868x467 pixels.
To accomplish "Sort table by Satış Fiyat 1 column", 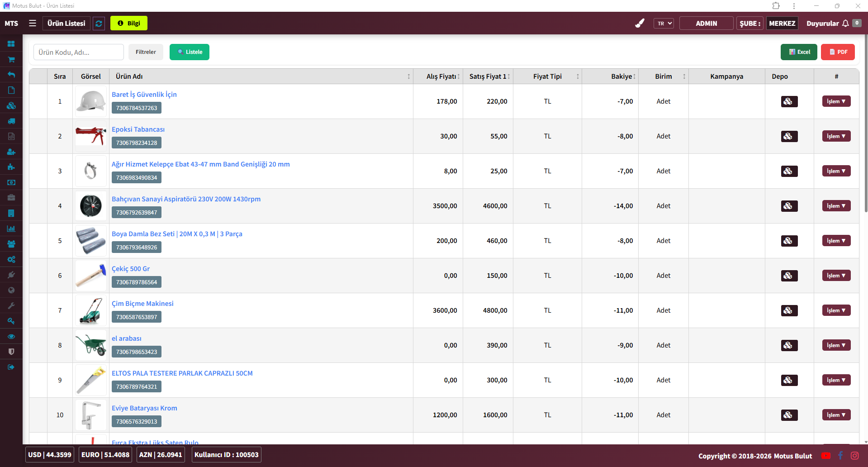I will pyautogui.click(x=488, y=76).
